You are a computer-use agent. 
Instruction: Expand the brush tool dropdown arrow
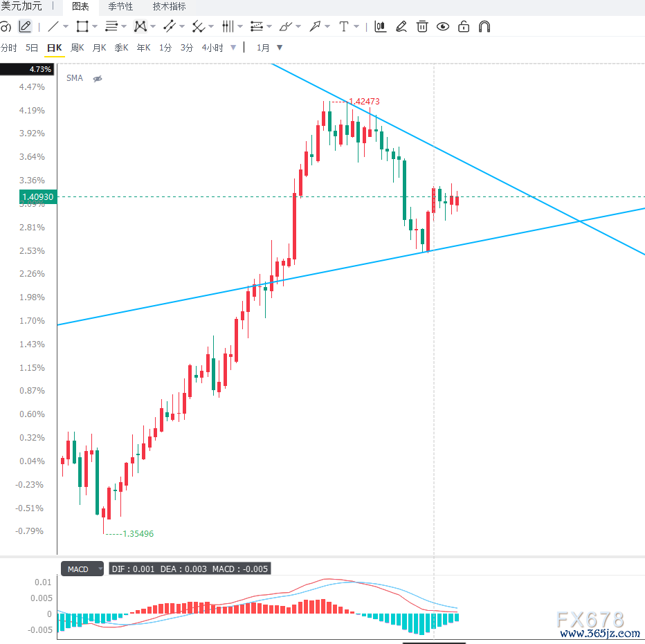click(x=299, y=27)
